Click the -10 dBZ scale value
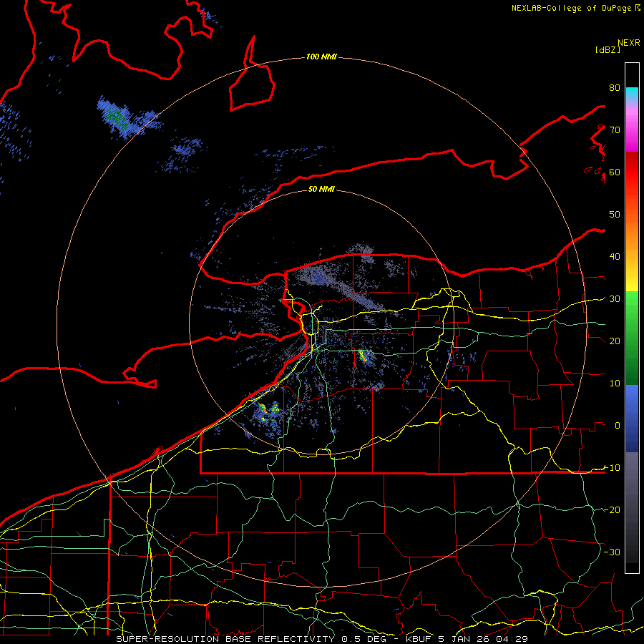Viewport: 644px width, 644px height. [x=612, y=468]
